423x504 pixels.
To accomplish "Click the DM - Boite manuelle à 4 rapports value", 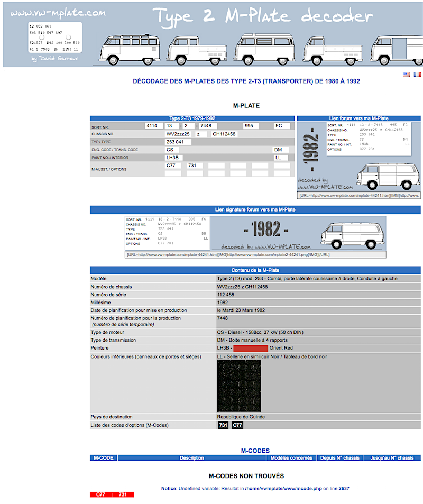I will [252, 340].
